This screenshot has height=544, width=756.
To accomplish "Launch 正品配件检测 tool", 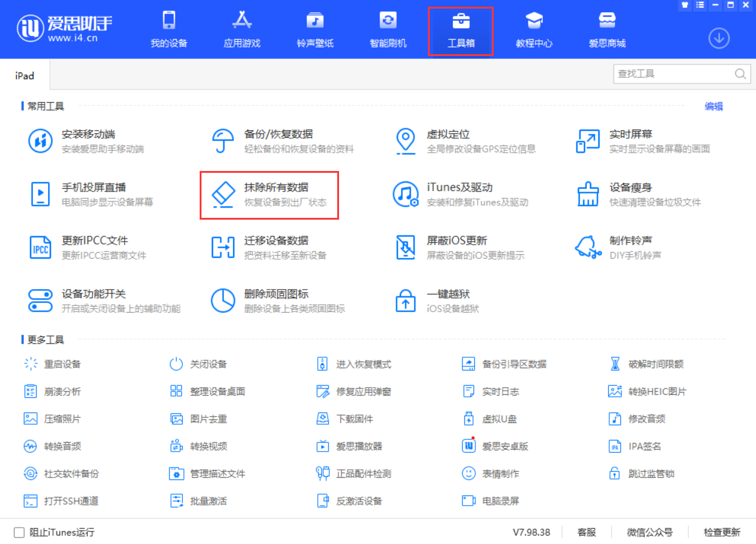I will (354, 473).
